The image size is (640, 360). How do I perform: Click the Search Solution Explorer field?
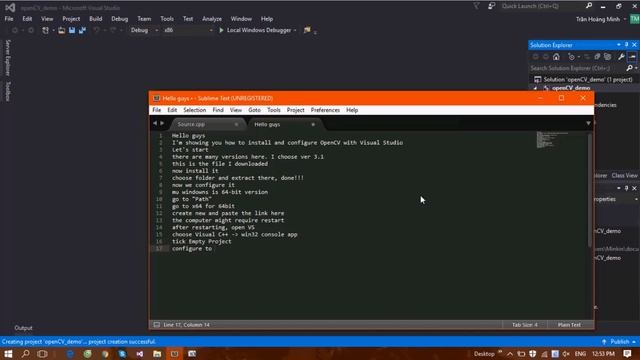(577, 68)
